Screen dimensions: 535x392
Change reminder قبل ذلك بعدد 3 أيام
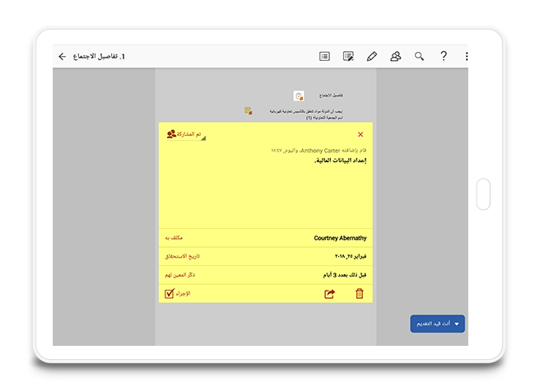345,275
